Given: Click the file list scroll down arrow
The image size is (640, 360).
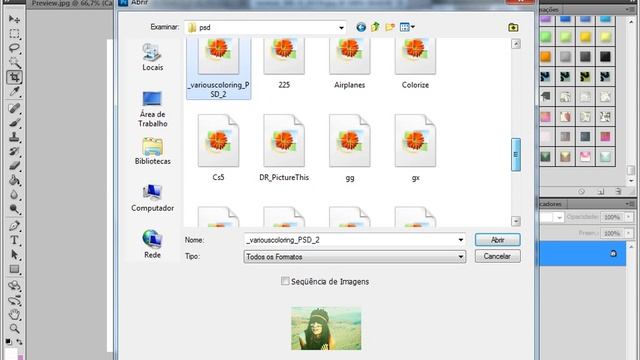Looking at the screenshot, I should click(516, 221).
